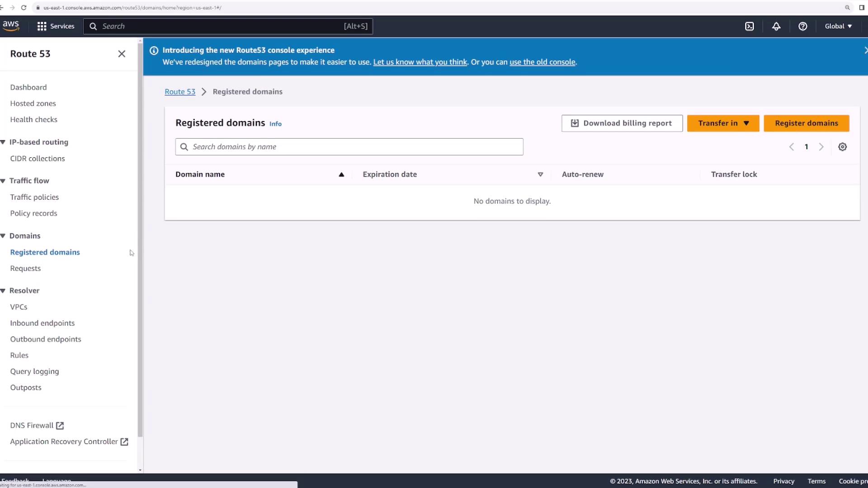Collapse the Traffic flow section
The height and width of the screenshot is (488, 868).
[x=3, y=181]
